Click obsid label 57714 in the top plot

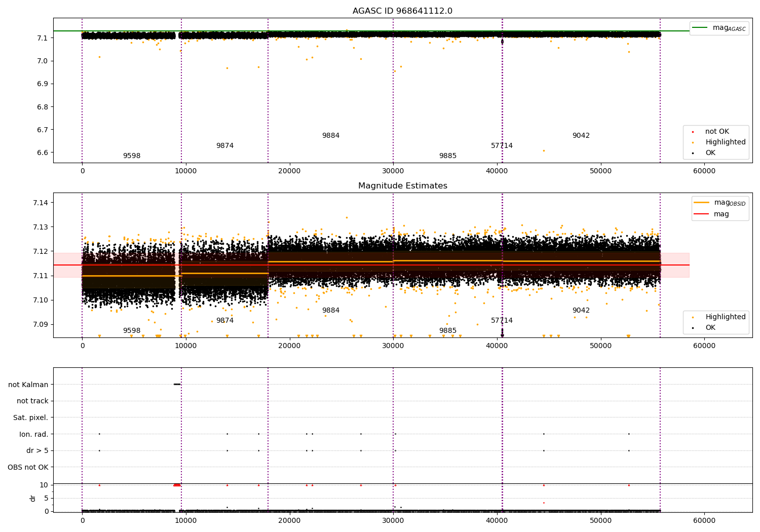502,146
